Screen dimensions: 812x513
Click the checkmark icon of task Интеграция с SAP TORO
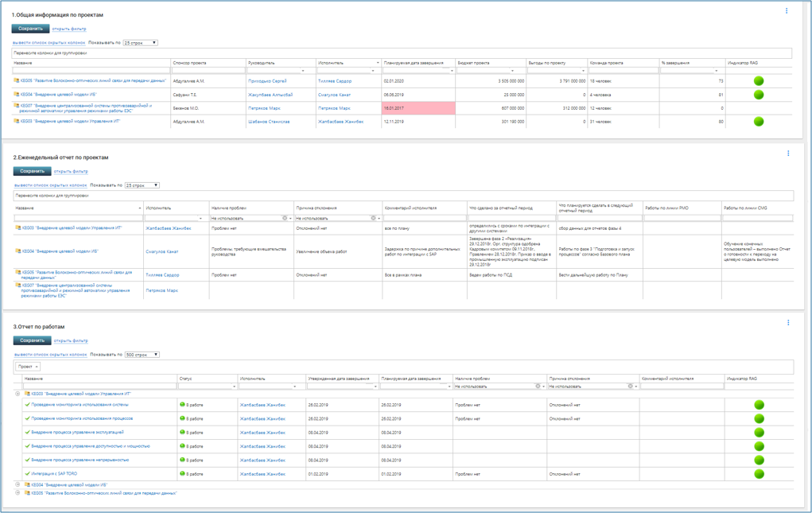click(28, 474)
